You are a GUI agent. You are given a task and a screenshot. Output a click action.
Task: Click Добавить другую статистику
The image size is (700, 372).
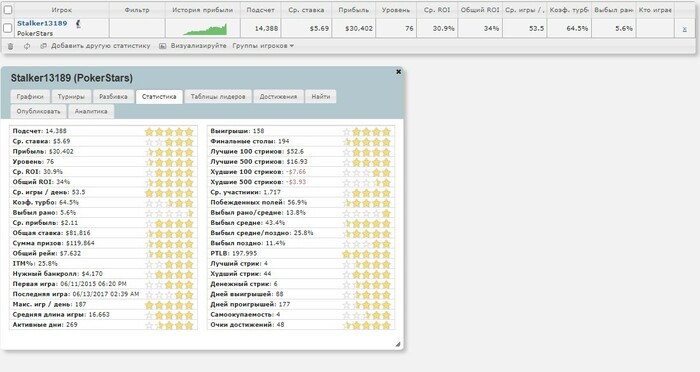click(x=100, y=46)
